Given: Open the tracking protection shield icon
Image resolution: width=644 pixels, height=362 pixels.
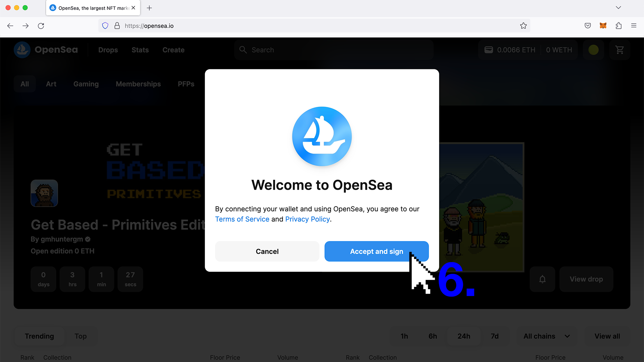Looking at the screenshot, I should (x=105, y=26).
